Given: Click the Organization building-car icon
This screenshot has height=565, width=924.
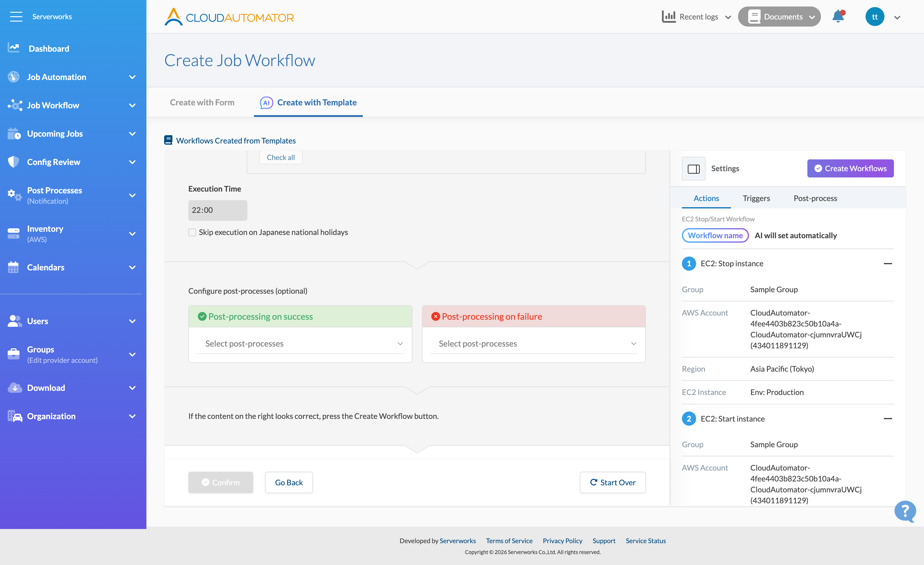Looking at the screenshot, I should [x=15, y=416].
